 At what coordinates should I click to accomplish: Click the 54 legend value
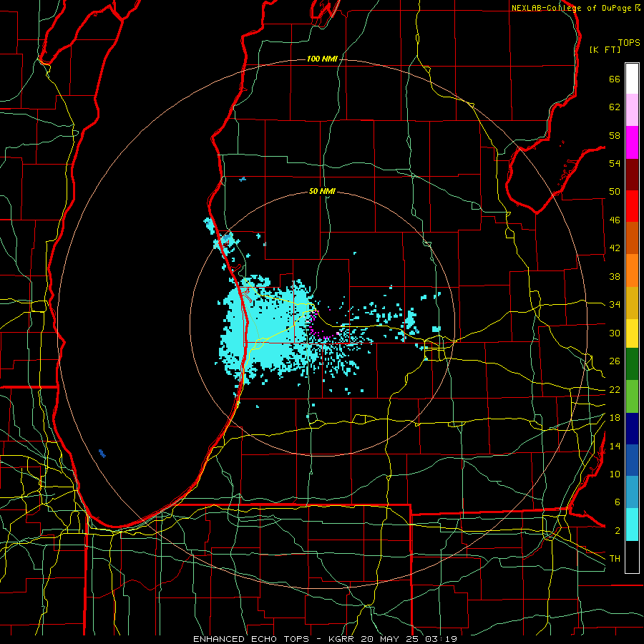coord(615,163)
